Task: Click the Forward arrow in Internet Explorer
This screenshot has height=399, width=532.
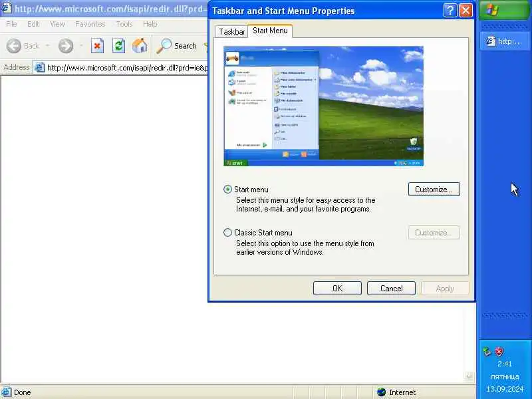Action: point(65,46)
